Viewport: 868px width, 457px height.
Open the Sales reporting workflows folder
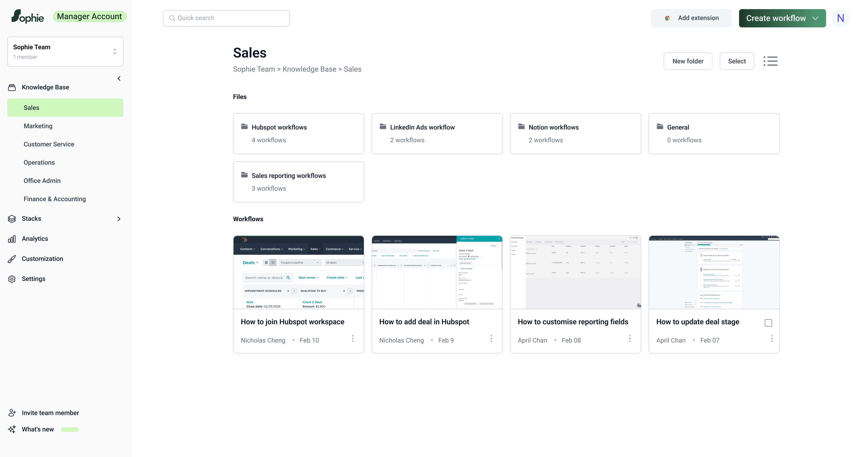coord(298,182)
